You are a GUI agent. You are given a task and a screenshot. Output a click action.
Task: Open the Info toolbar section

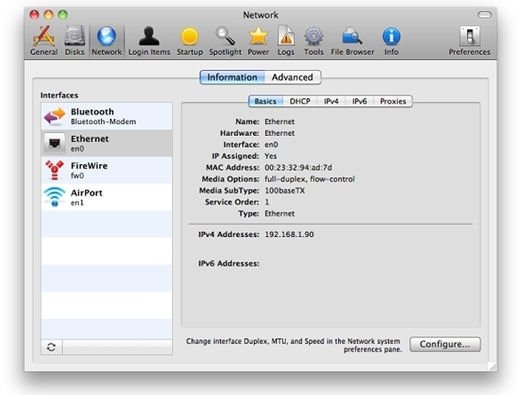click(x=391, y=41)
